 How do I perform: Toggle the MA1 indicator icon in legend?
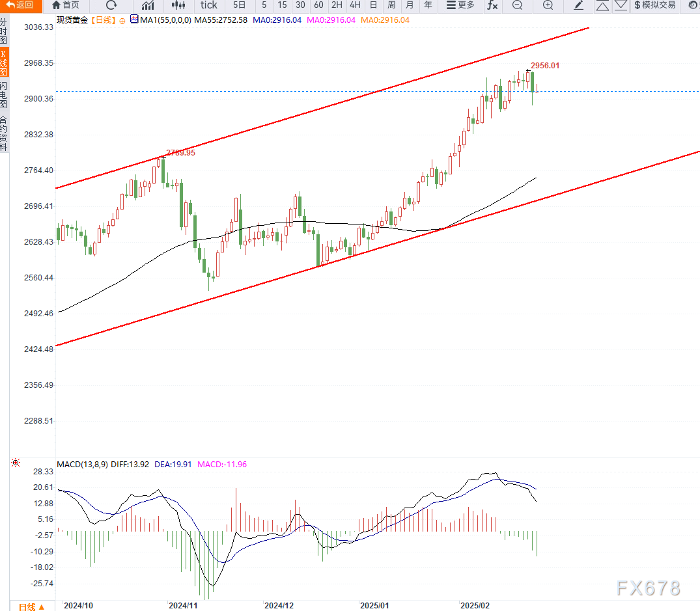(134, 20)
